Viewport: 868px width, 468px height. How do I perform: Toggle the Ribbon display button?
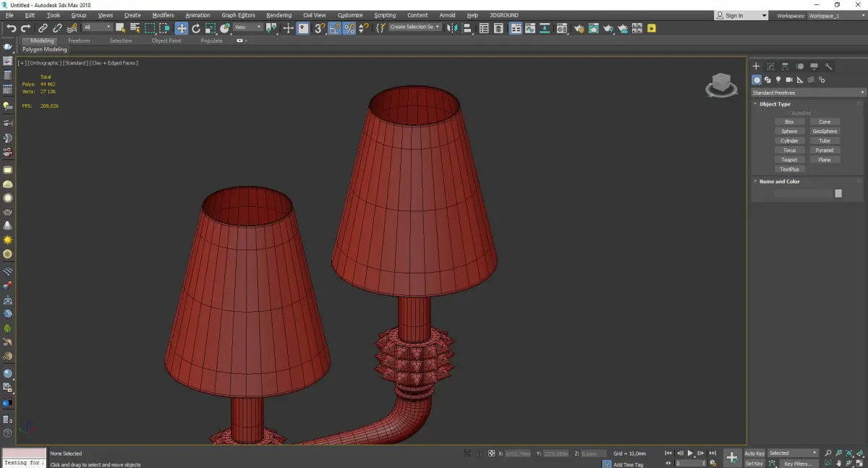pyautogui.click(x=516, y=28)
